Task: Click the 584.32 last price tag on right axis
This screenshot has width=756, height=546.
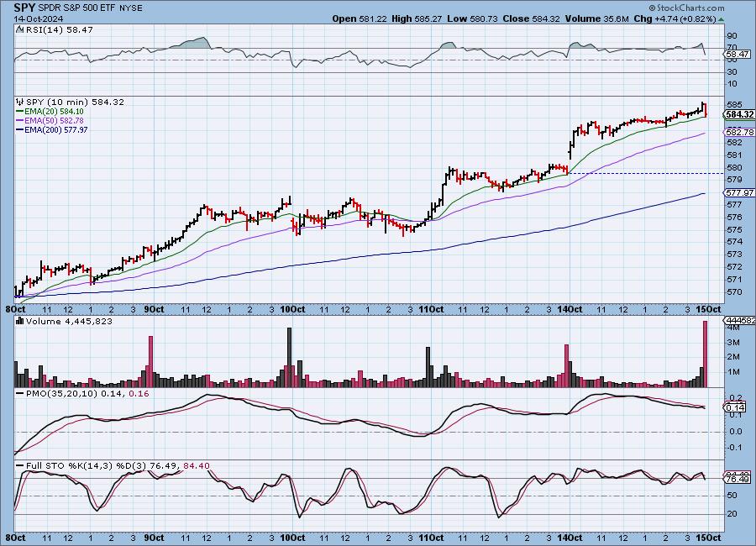Action: coord(739,114)
